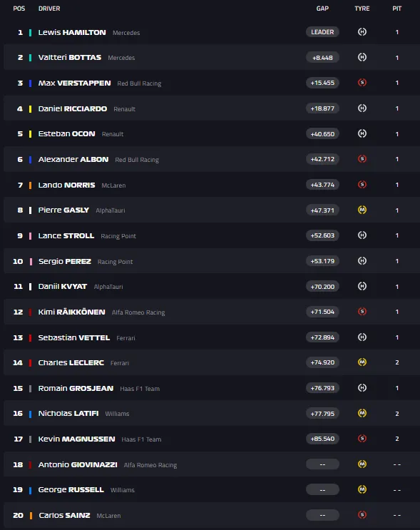Select Lewis HAMILTON driver name
Screen dimensions: 420x530
tap(72, 32)
